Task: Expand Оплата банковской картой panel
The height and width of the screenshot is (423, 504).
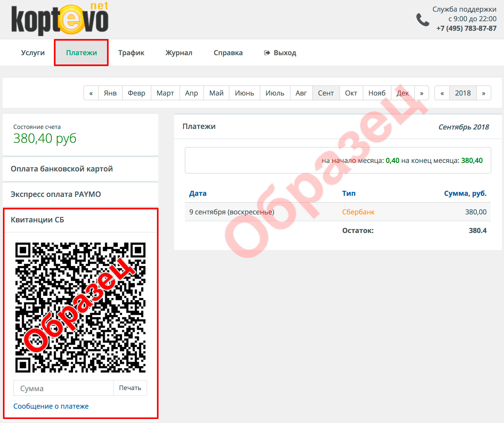Action: tap(62, 169)
